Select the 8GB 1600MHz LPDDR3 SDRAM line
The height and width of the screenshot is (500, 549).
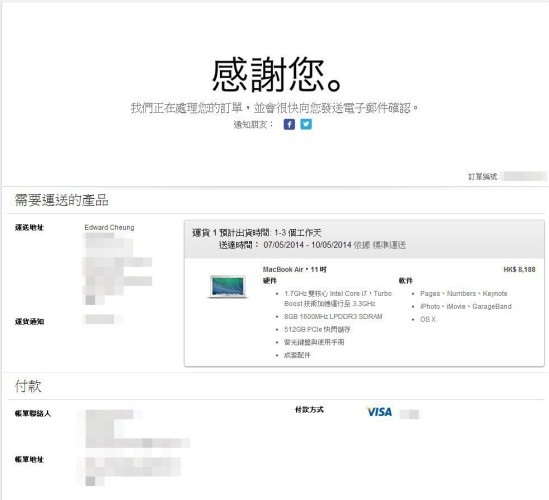tap(333, 317)
